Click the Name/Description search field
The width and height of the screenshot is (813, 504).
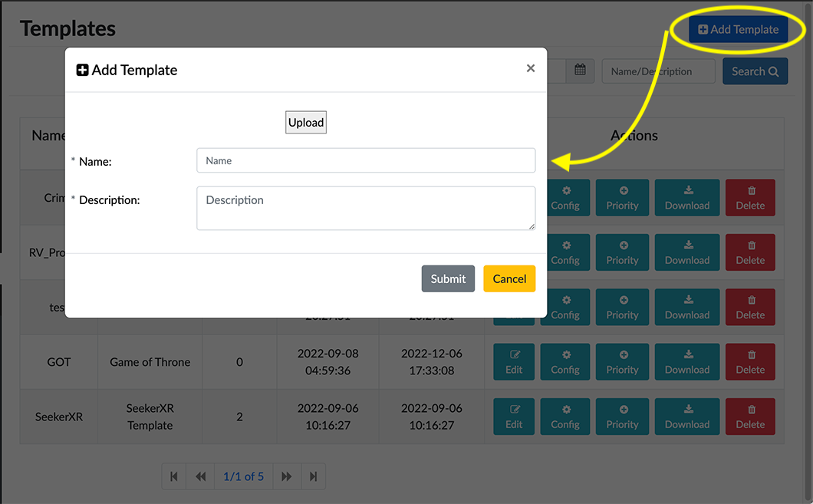(658, 71)
